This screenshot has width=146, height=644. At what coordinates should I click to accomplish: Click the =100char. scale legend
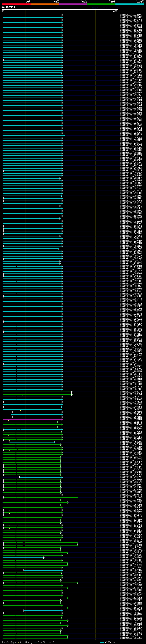click(109, 642)
